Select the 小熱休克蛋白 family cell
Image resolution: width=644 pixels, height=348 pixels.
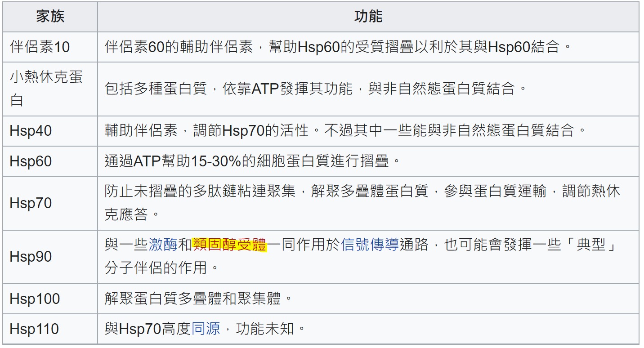coord(46,89)
